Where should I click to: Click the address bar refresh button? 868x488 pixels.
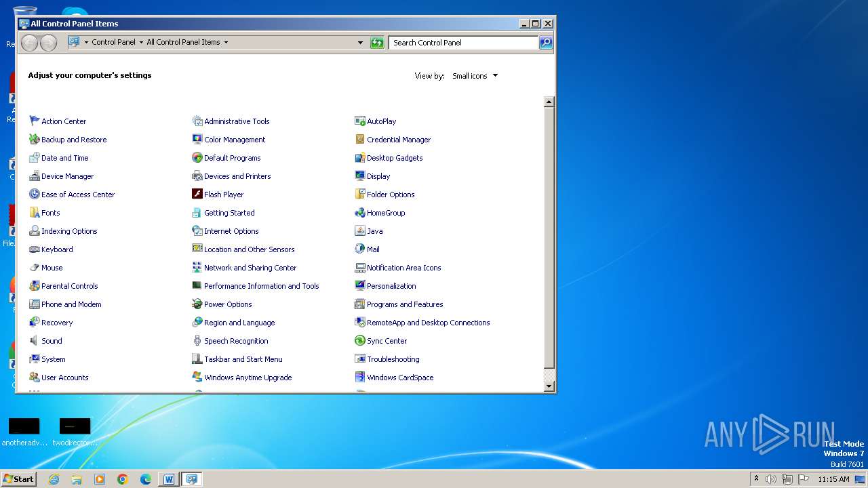pyautogui.click(x=377, y=43)
